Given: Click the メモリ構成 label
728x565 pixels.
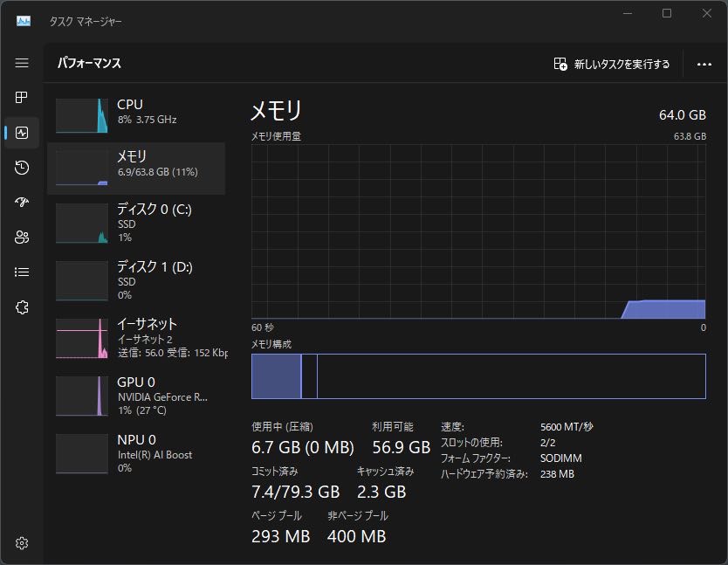Looking at the screenshot, I should click(271, 344).
